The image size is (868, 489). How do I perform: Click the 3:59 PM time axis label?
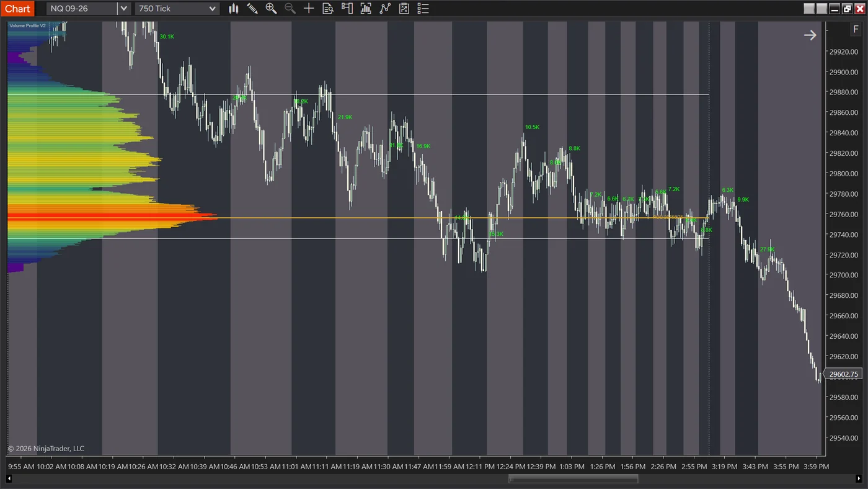click(x=816, y=466)
